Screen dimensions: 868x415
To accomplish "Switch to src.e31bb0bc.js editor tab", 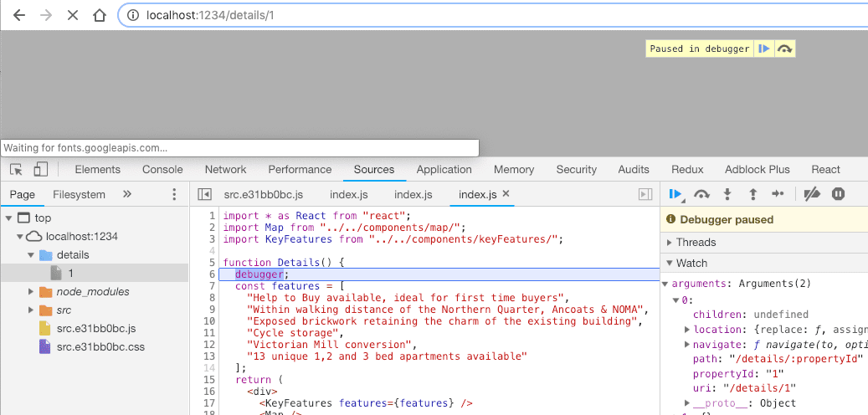I will pyautogui.click(x=264, y=194).
